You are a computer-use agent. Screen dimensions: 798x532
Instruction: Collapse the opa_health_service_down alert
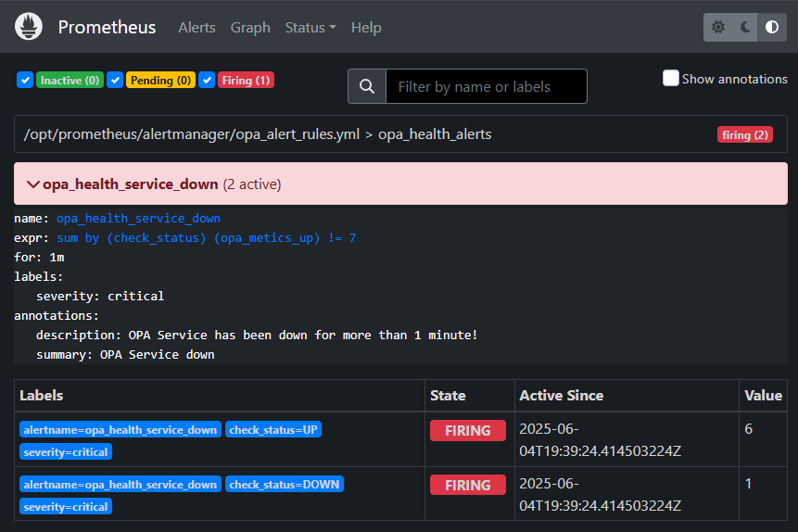coord(400,184)
